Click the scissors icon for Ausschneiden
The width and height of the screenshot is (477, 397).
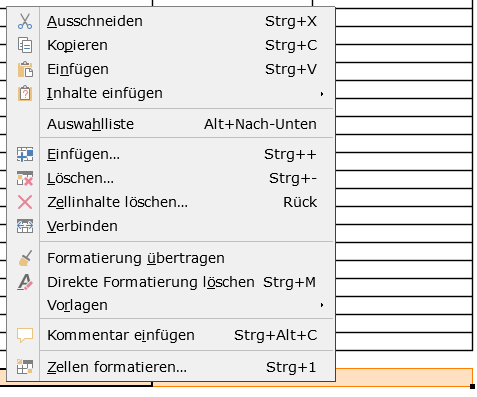pyautogui.click(x=25, y=21)
